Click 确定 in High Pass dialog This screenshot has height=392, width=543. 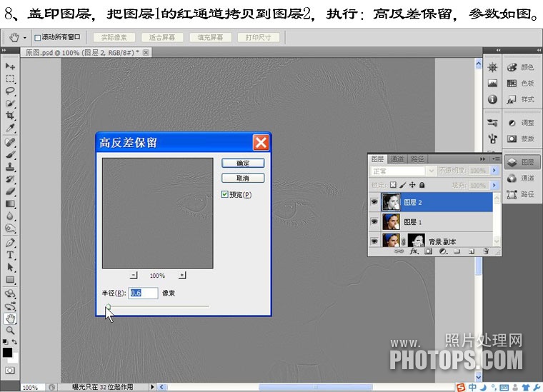tap(243, 163)
